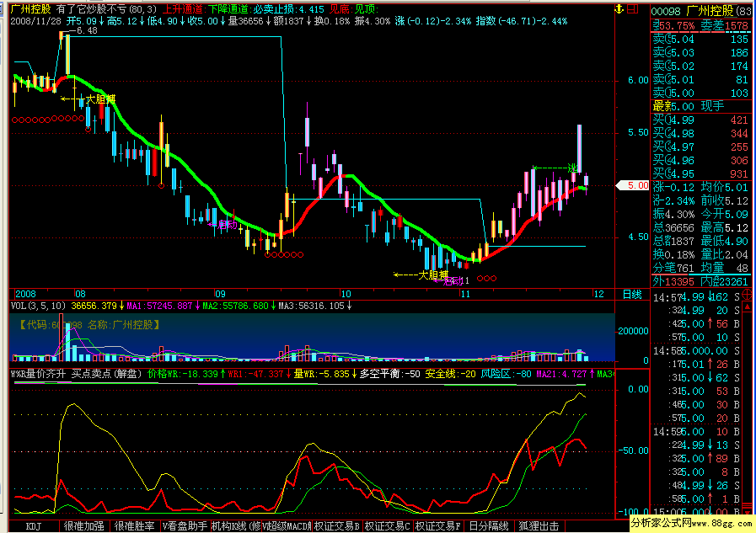
Task: Click the 买2 bid row at 4.98
Action: pos(700,133)
